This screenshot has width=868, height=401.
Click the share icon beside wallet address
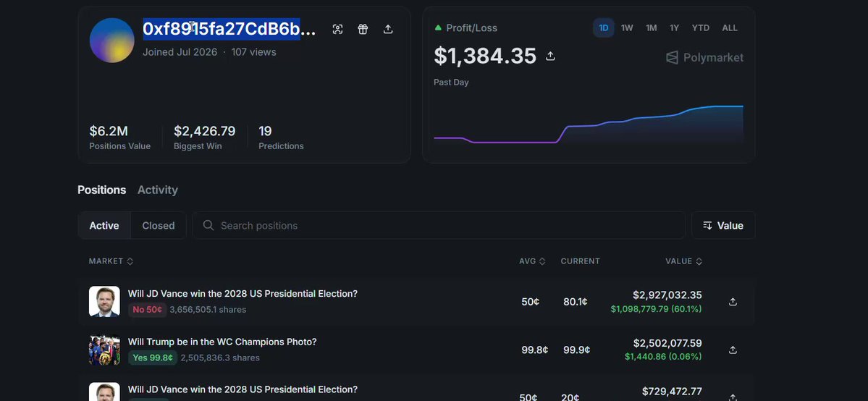click(x=388, y=30)
